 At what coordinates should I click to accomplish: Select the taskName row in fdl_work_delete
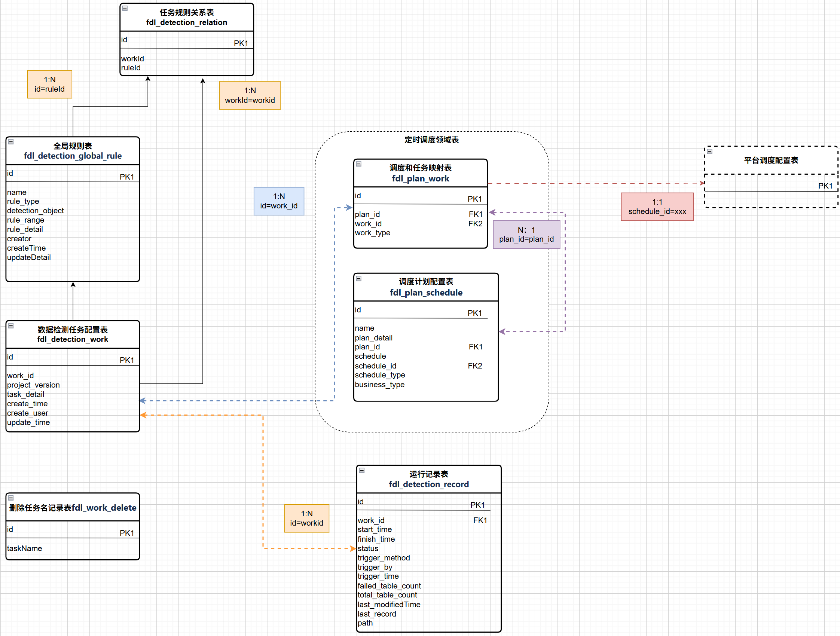(x=25, y=548)
